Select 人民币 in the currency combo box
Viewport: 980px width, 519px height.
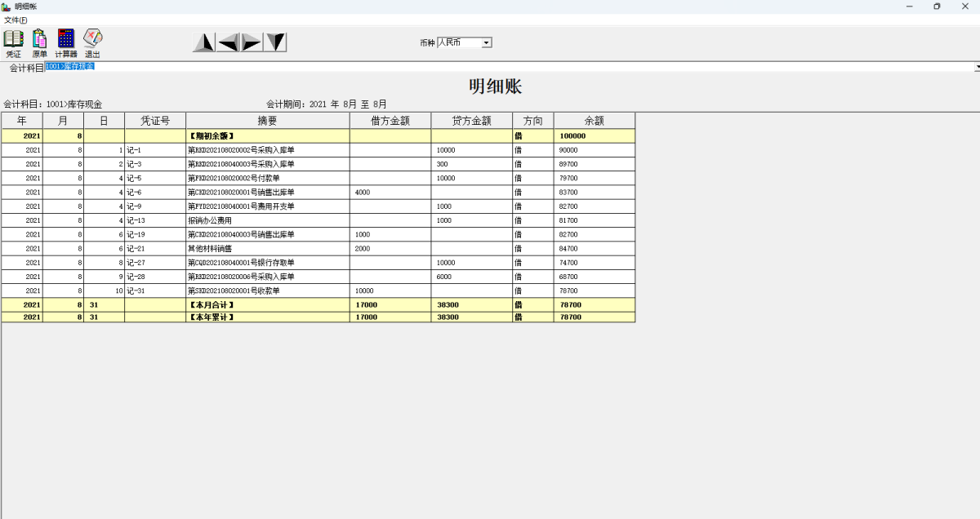click(x=457, y=42)
